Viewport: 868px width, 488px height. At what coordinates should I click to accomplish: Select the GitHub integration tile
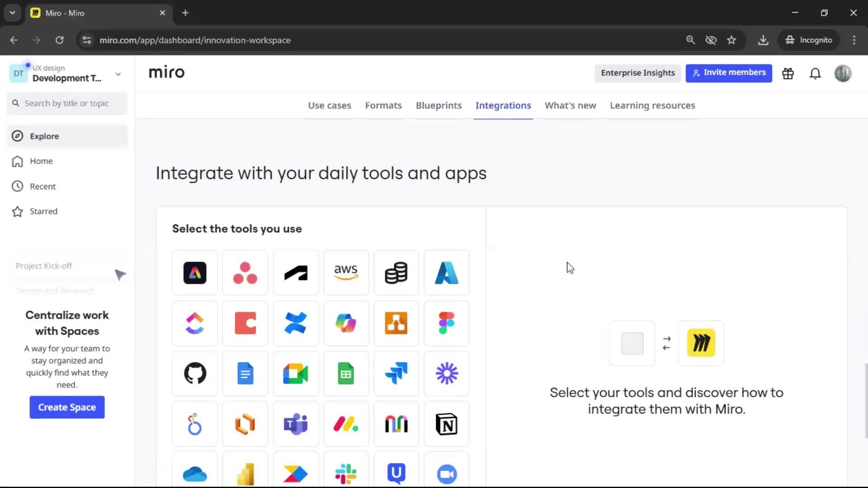click(195, 374)
